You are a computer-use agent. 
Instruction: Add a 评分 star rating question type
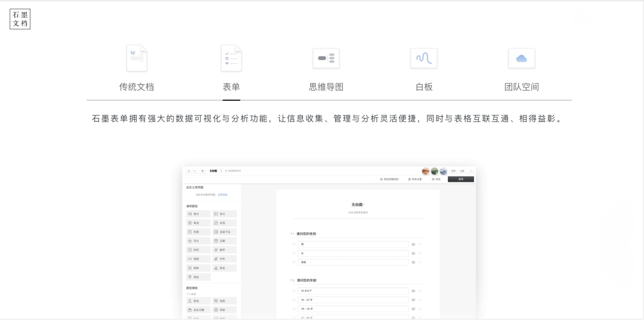pos(199,241)
